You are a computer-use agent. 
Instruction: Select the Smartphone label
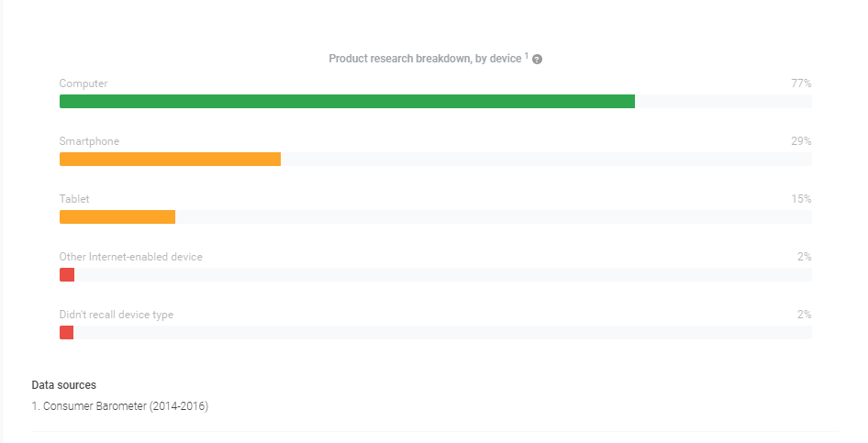(89, 141)
